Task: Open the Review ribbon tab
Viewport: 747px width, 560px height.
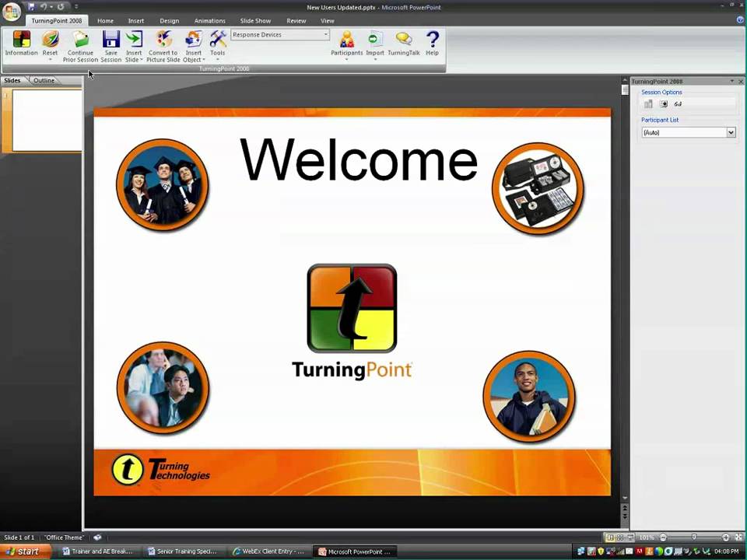Action: (296, 21)
